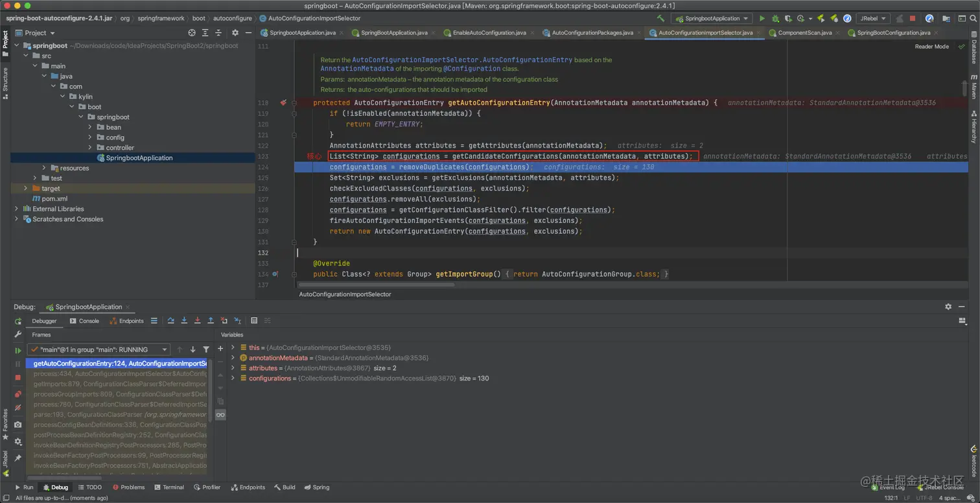Stop the application via the red square in the top toolbar
The height and width of the screenshot is (503, 980).
pos(913,19)
